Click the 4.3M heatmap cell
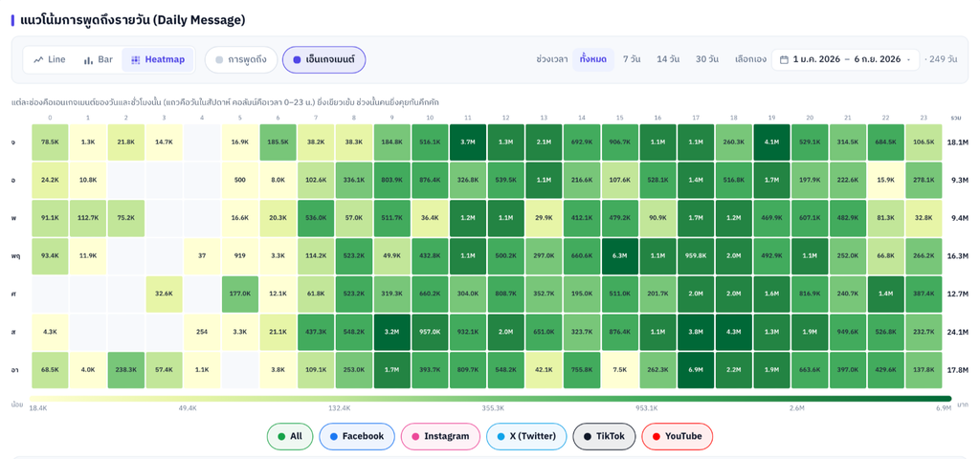This screenshot has height=459, width=980. click(734, 332)
